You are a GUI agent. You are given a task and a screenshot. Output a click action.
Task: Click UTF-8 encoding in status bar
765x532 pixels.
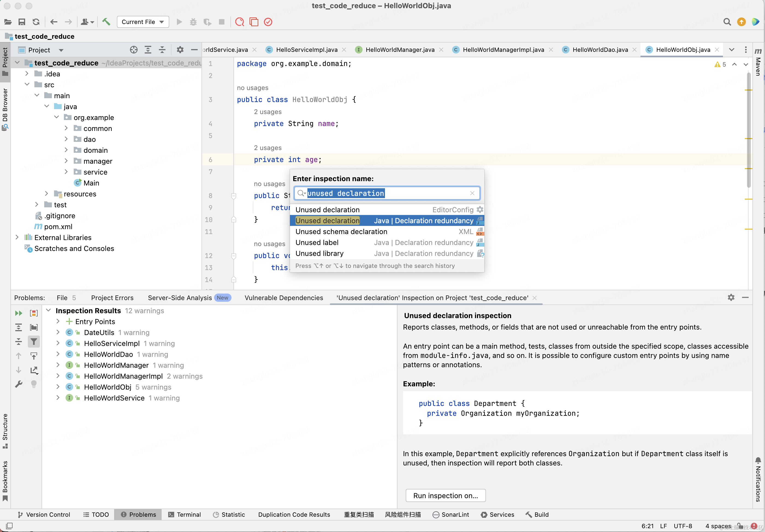point(683,526)
